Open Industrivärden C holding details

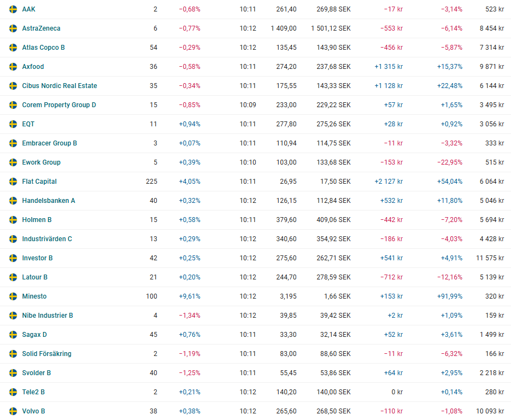pos(47,239)
